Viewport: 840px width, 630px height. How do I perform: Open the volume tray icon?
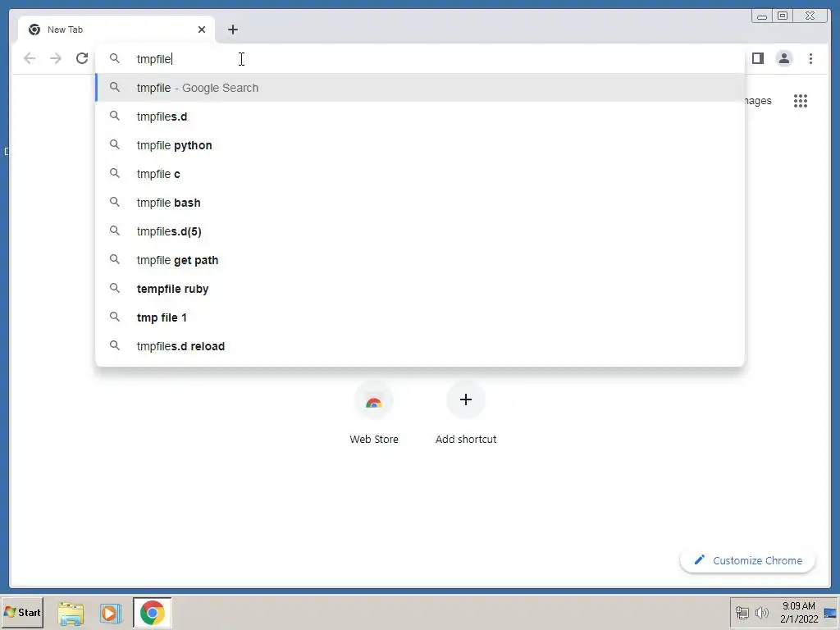pos(761,612)
